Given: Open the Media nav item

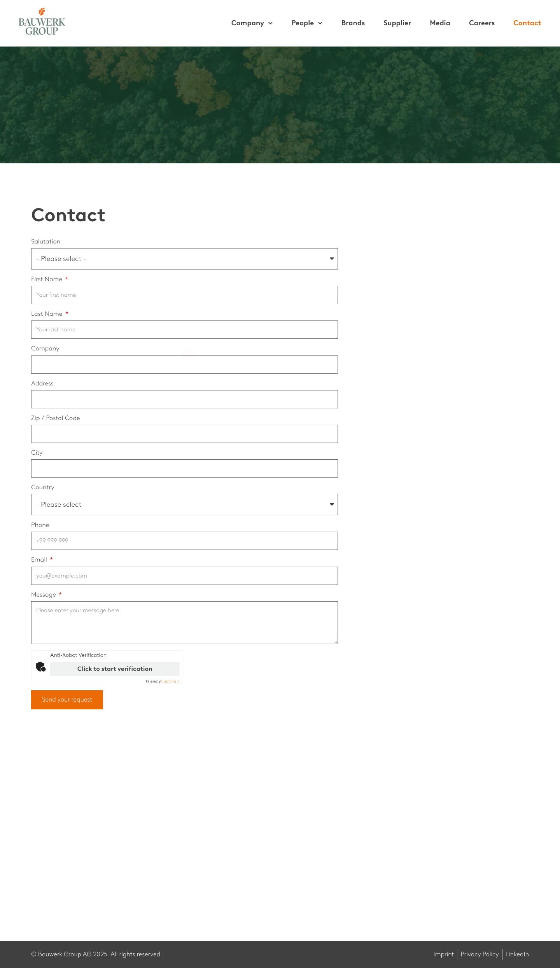Looking at the screenshot, I should pyautogui.click(x=440, y=23).
